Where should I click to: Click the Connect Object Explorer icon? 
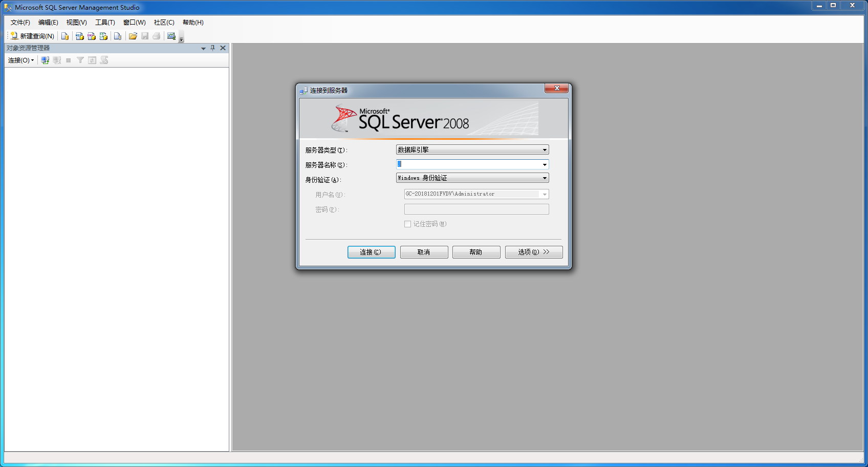[45, 60]
